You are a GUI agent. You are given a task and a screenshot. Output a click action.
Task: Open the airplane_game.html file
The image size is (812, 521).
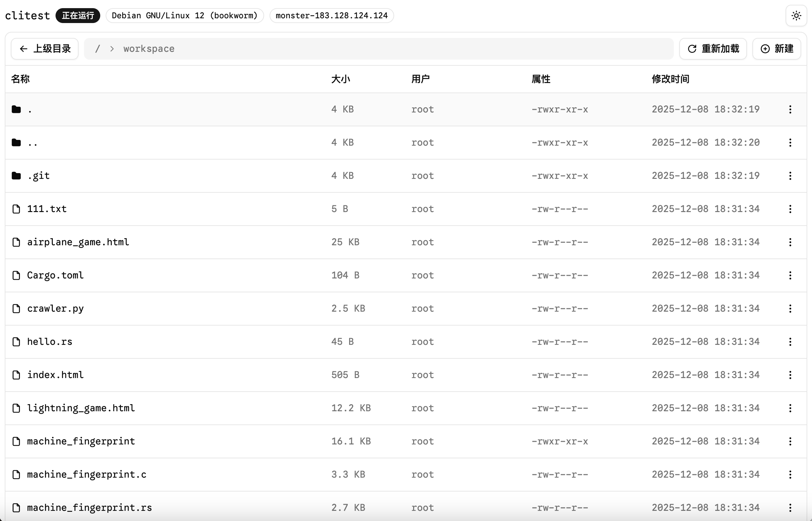78,242
